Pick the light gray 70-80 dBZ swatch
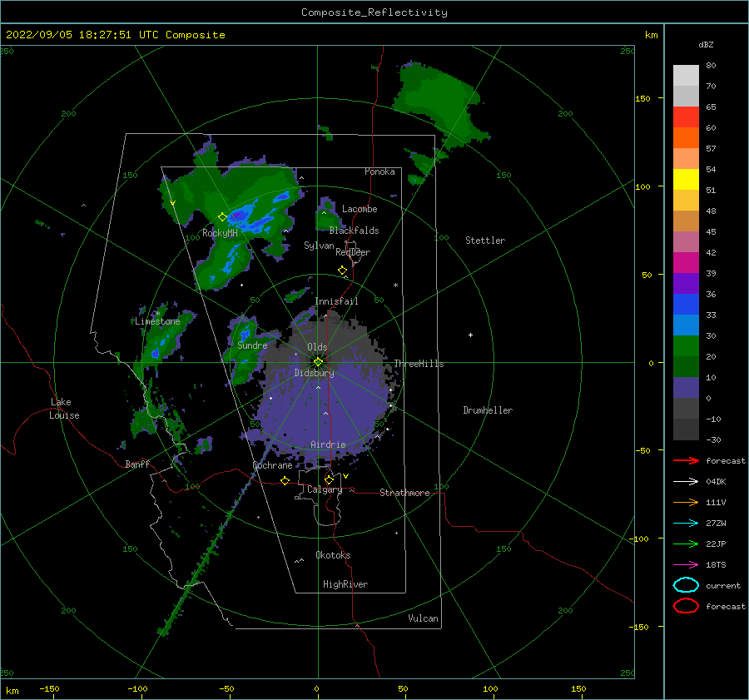Image resolution: width=749 pixels, height=700 pixels. pos(686,76)
